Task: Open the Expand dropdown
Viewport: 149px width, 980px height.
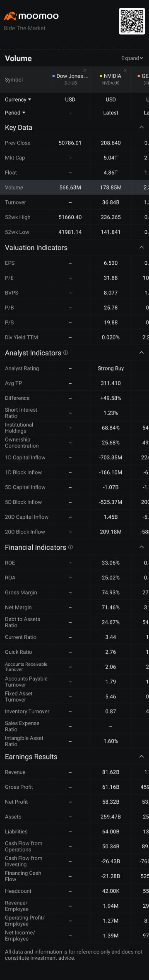Action: (132, 58)
